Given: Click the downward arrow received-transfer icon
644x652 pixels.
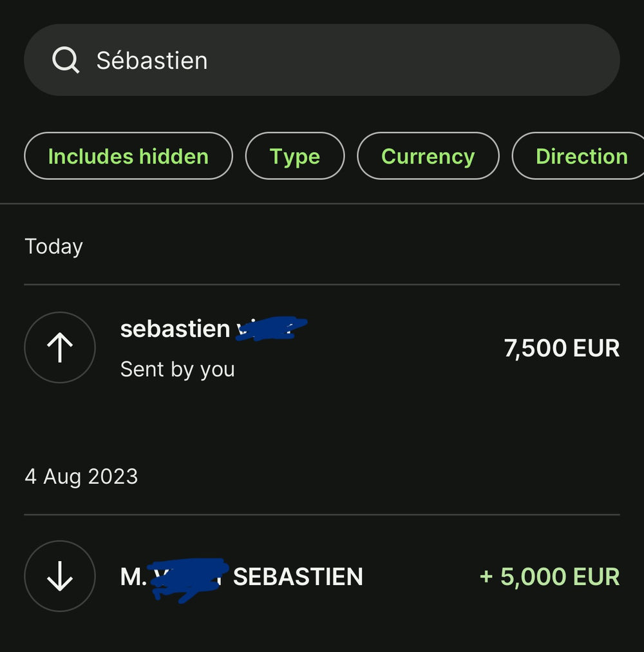Looking at the screenshot, I should point(60,576).
